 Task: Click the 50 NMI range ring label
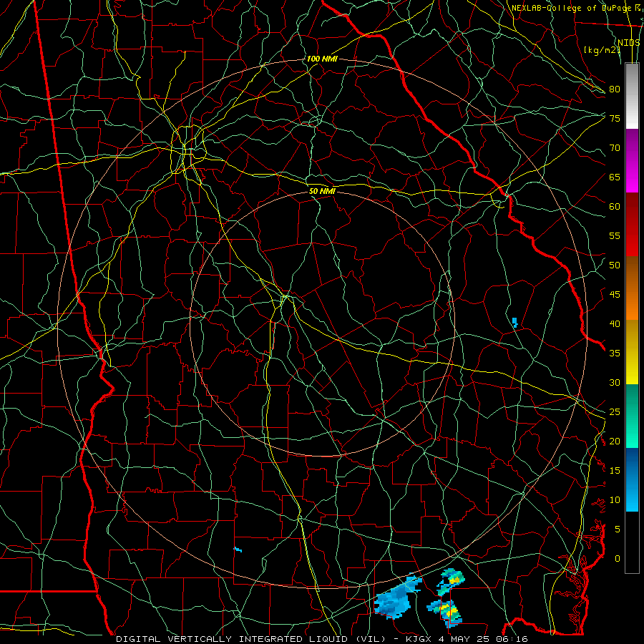322,191
